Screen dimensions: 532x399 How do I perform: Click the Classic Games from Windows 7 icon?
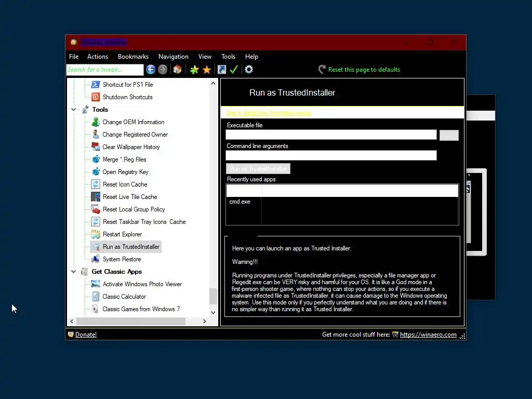pos(96,309)
